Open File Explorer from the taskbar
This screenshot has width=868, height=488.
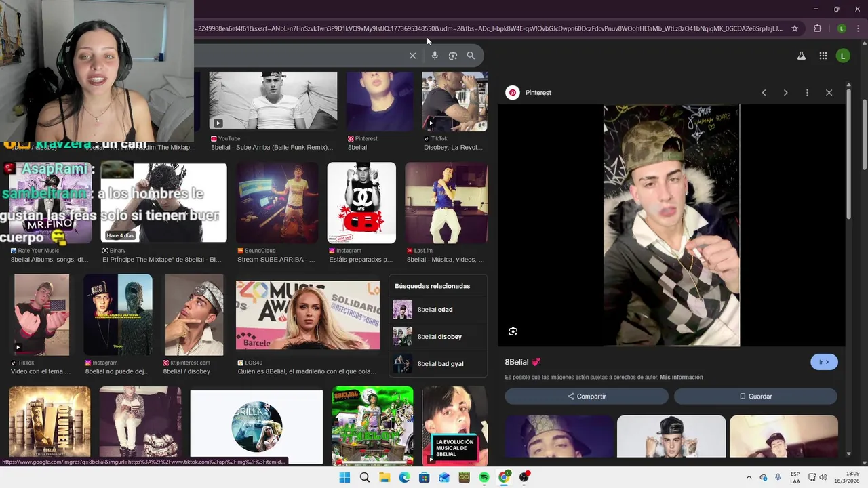point(384,477)
